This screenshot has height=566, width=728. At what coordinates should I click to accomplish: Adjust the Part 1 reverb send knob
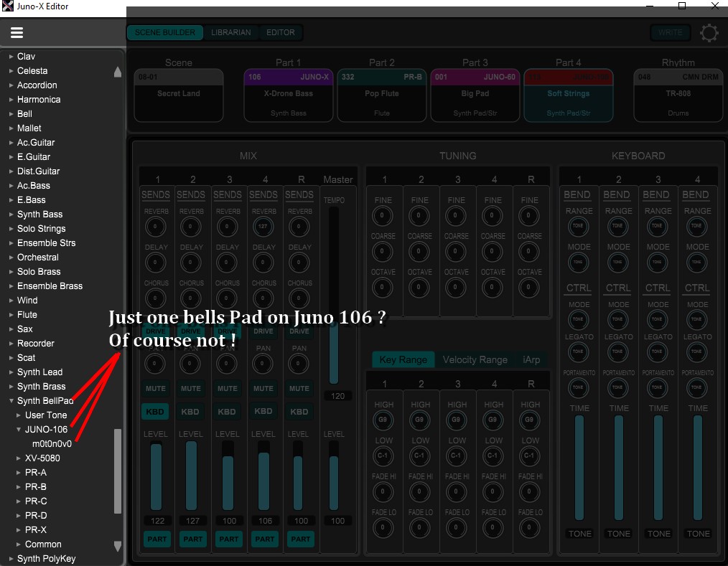[155, 227]
